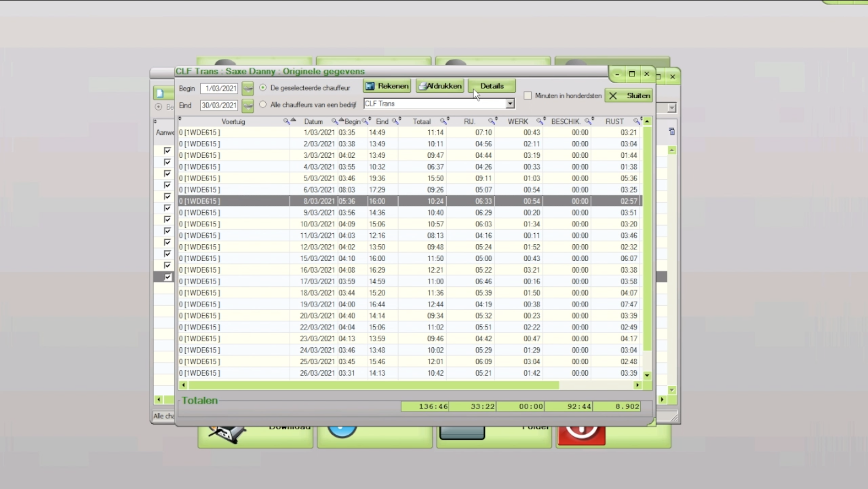Open the RIJ. column search magnifier
The height and width of the screenshot is (489, 868).
click(491, 121)
